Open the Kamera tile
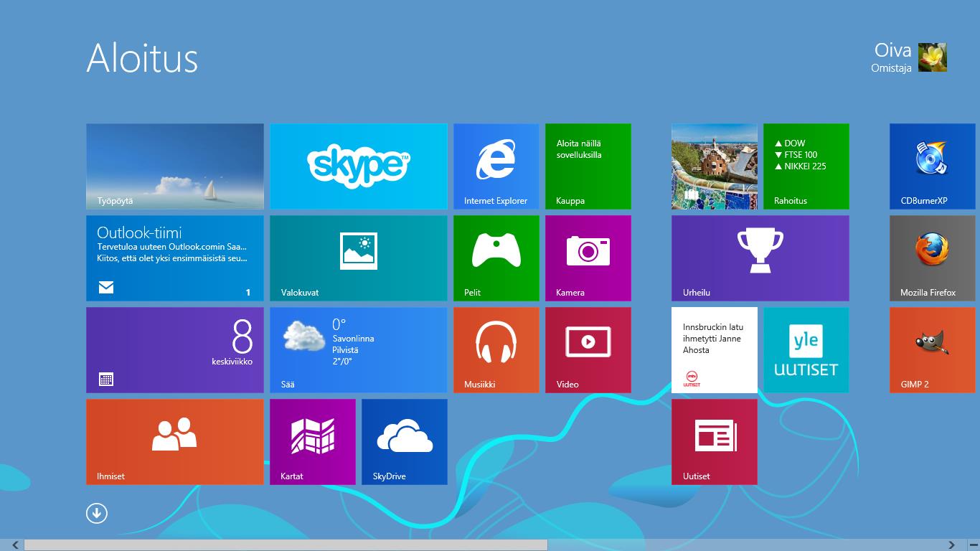This screenshot has height=551, width=980. click(x=588, y=258)
